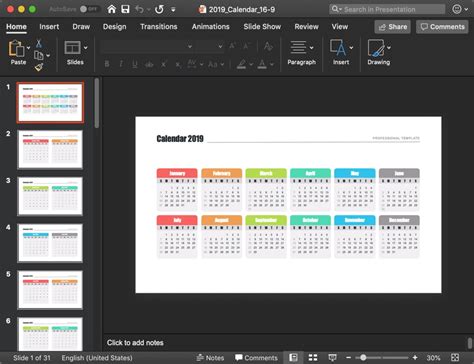The image size is (474, 364).
Task: Click the Home icon in title bar
Action: click(112, 9)
